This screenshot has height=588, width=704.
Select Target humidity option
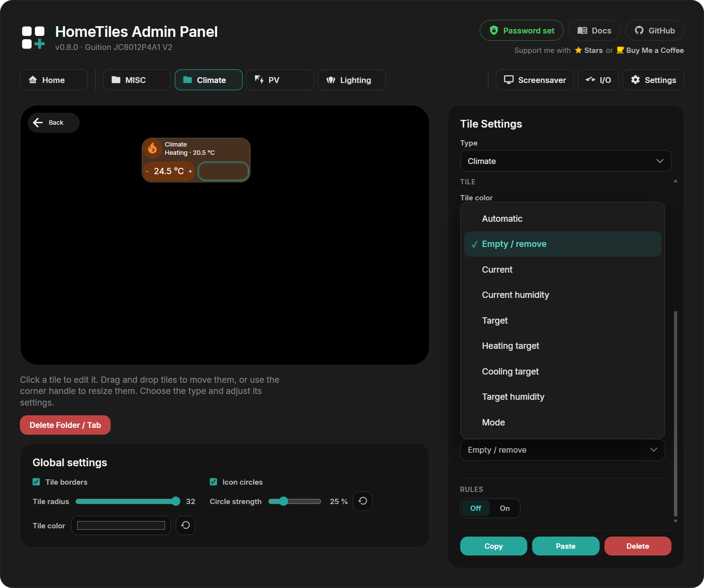click(562, 397)
